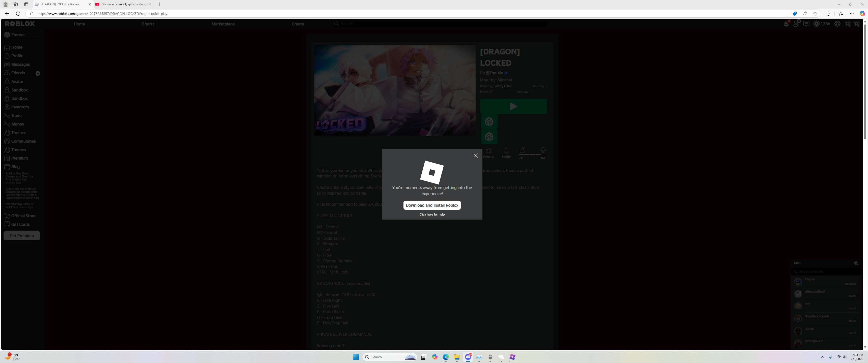This screenshot has height=363, width=868.
Task: Open friend requests icon with badge 11
Action: [796, 24]
